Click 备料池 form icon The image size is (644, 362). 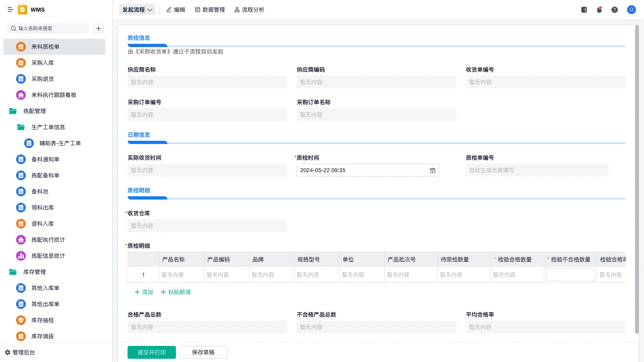pos(21,191)
